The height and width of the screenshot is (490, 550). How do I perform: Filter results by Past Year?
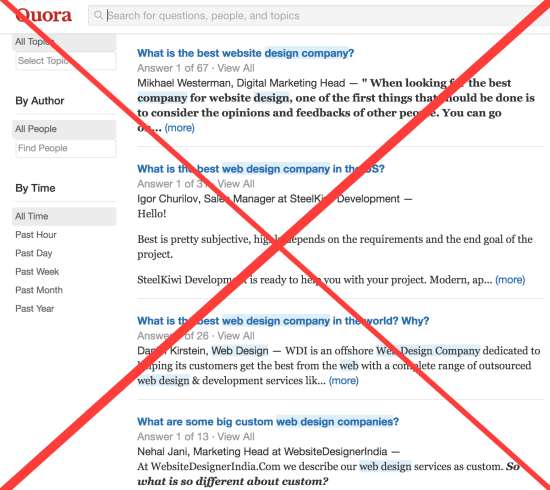[35, 309]
